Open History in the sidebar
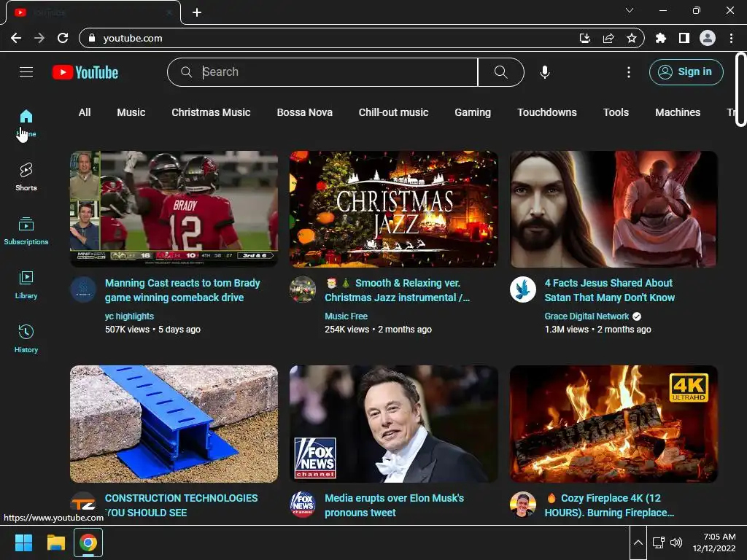Image resolution: width=747 pixels, height=560 pixels. tap(26, 338)
